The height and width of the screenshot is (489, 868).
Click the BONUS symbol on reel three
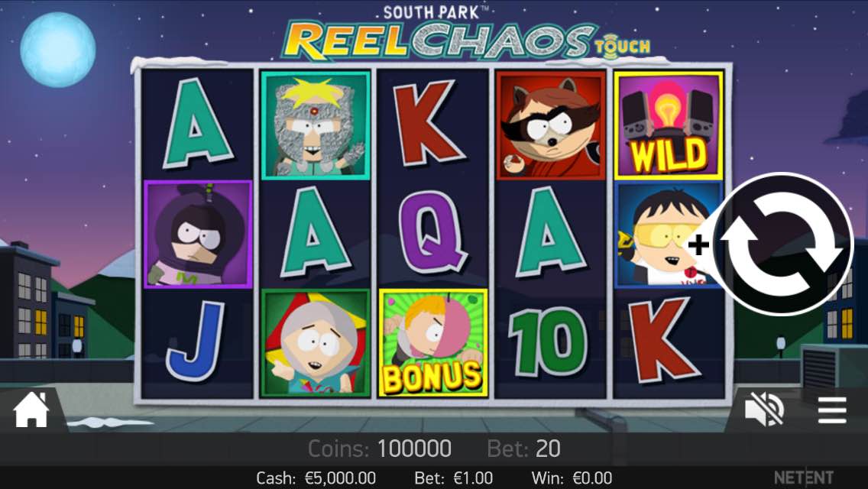tap(433, 343)
